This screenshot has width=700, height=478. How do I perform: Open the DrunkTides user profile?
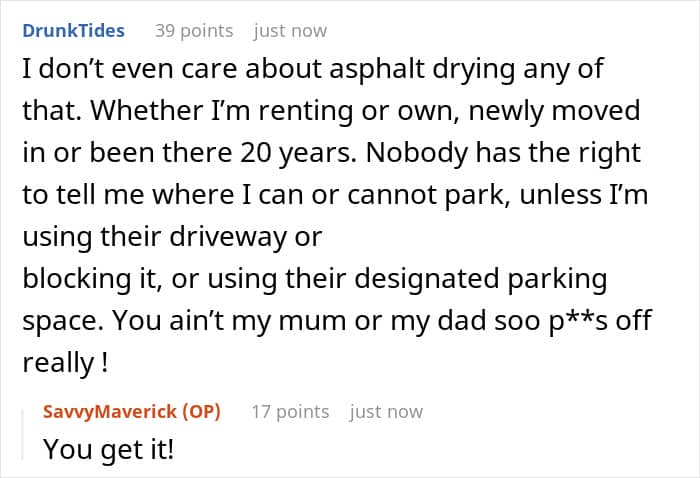click(74, 31)
